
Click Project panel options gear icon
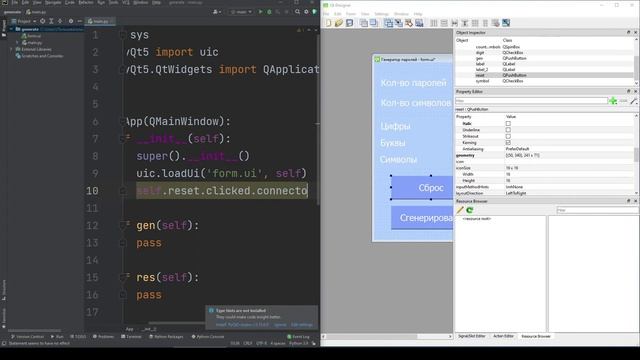click(71, 21)
